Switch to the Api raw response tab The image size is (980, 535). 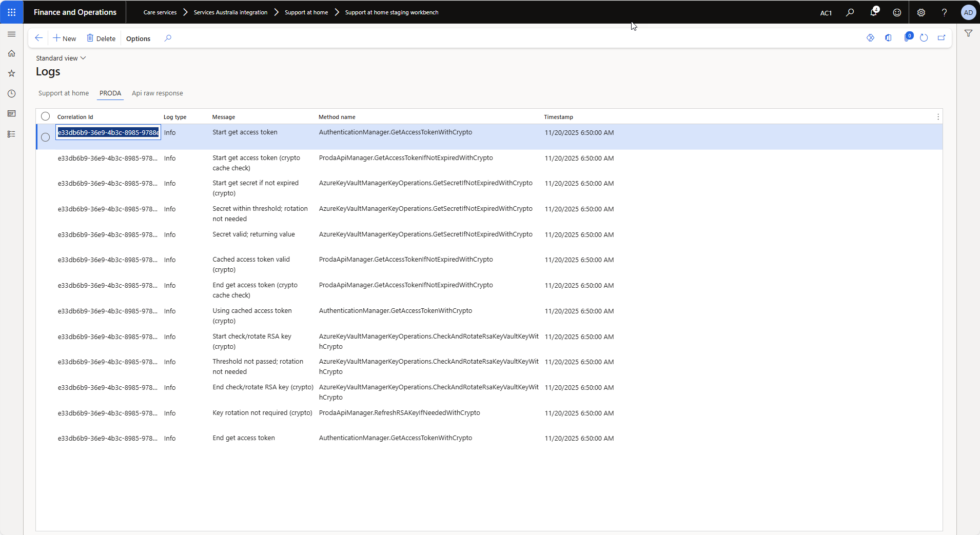tap(157, 93)
